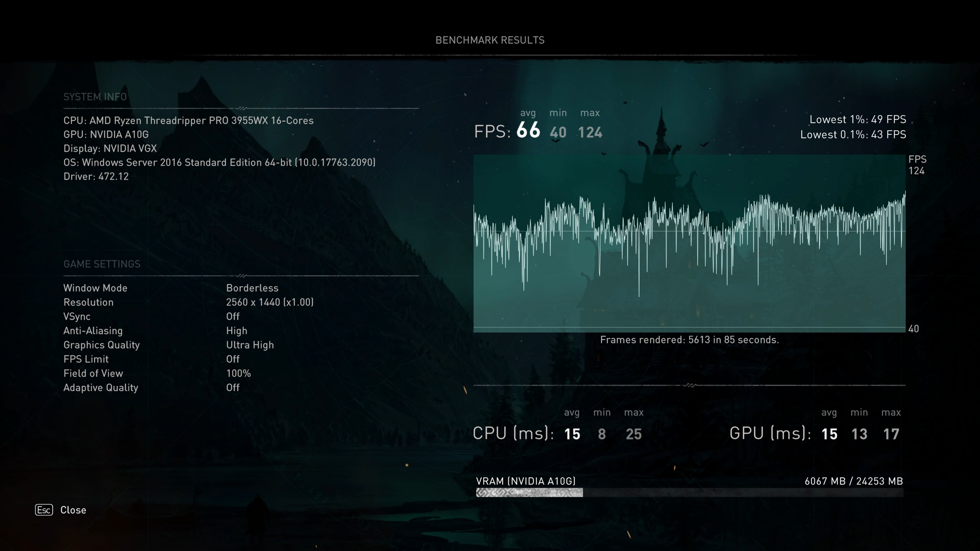Viewport: 980px width, 551px height.
Task: View max FPS value of 124
Action: (590, 132)
